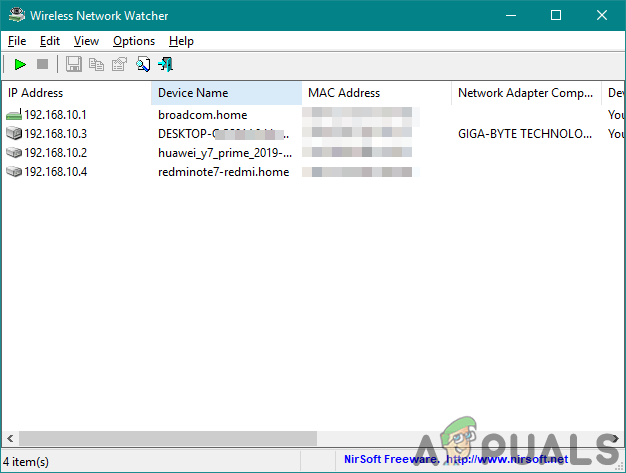Select the 192.168.10.3 IP address
The image size is (626, 473).
click(x=55, y=134)
